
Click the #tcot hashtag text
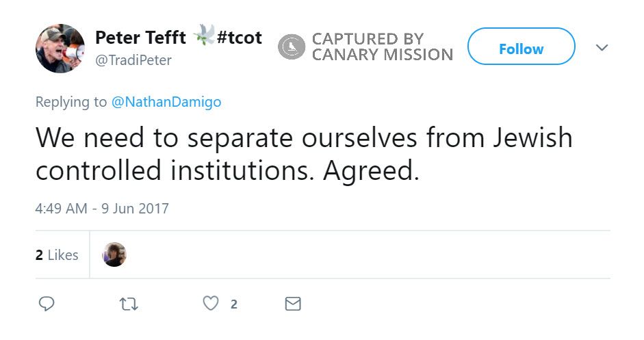pyautogui.click(x=239, y=38)
